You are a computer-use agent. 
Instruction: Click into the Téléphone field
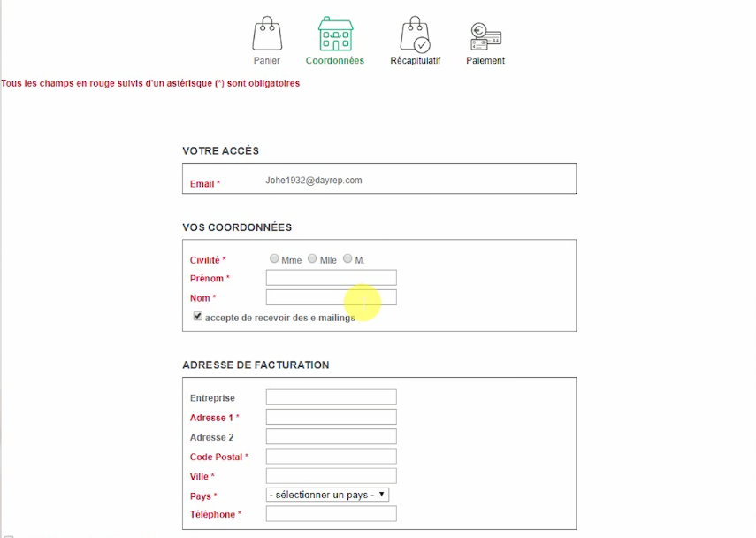[x=332, y=513]
